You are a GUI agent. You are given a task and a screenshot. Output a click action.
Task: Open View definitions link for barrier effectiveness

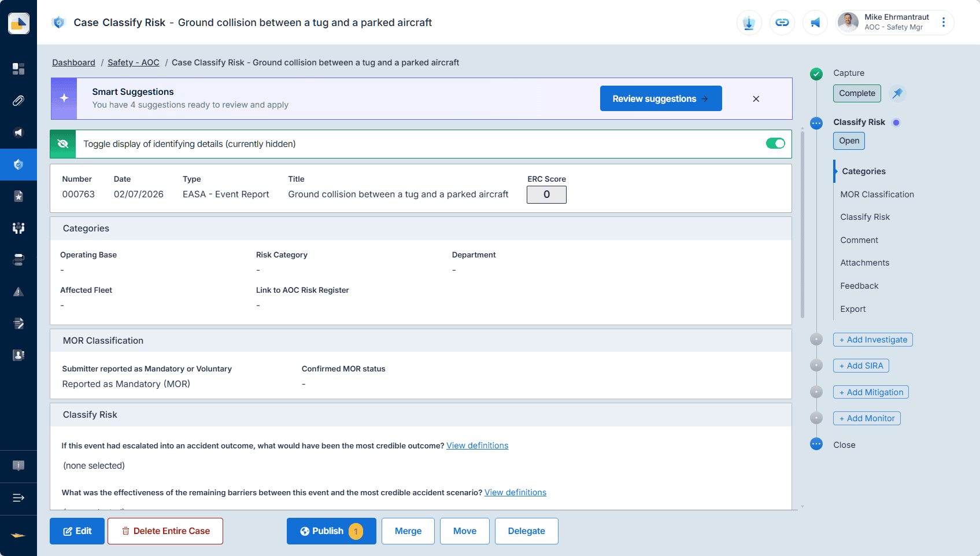[x=515, y=492]
